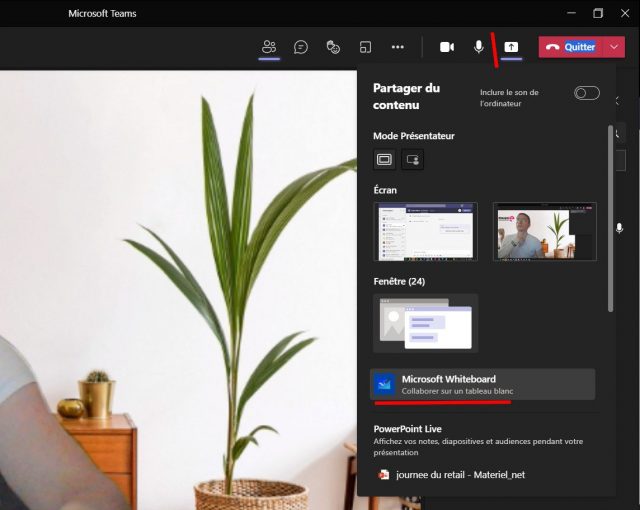Close the Microsoft Teams window
The image size is (640, 510).
click(x=625, y=13)
